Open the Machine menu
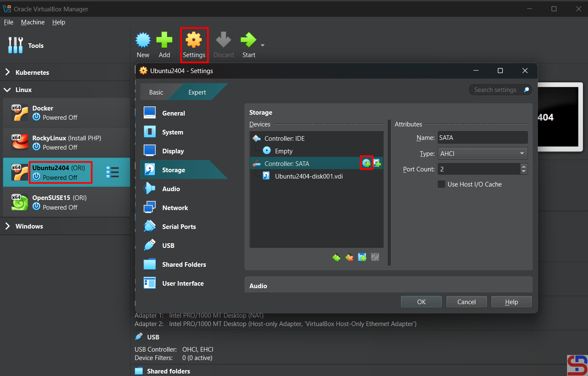Image resolution: width=588 pixels, height=376 pixels. pyautogui.click(x=33, y=22)
